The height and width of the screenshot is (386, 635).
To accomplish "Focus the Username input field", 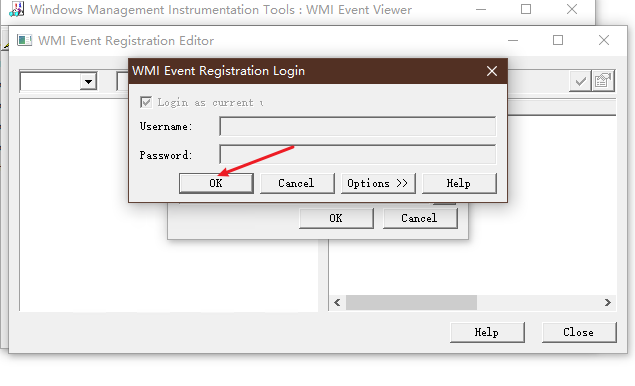I will pyautogui.click(x=358, y=126).
